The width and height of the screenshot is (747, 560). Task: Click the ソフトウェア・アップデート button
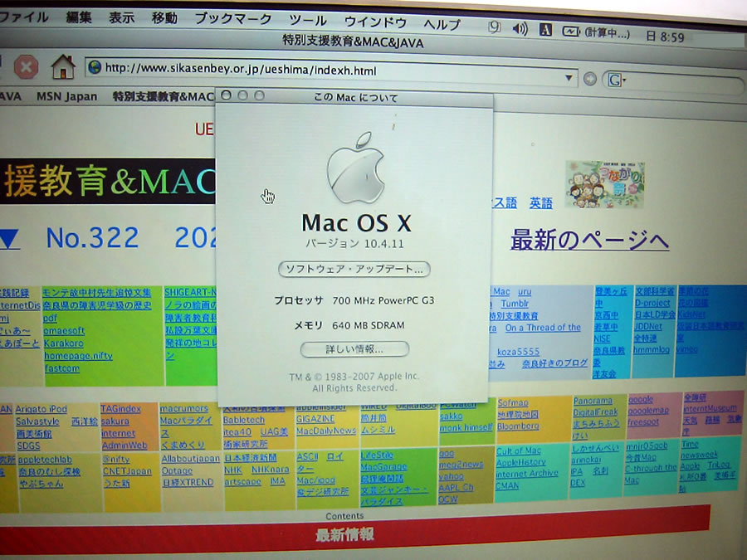[354, 270]
